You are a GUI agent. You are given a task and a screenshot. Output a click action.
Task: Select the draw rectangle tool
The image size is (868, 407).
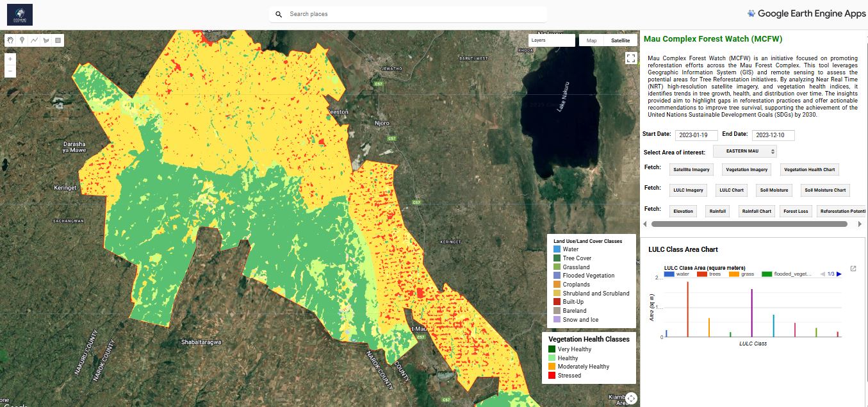point(58,40)
